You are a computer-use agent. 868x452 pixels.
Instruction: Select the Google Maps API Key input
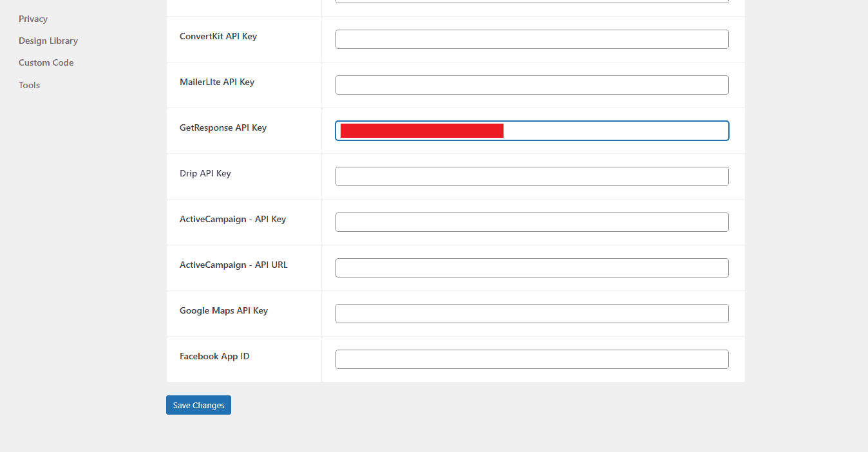(532, 314)
